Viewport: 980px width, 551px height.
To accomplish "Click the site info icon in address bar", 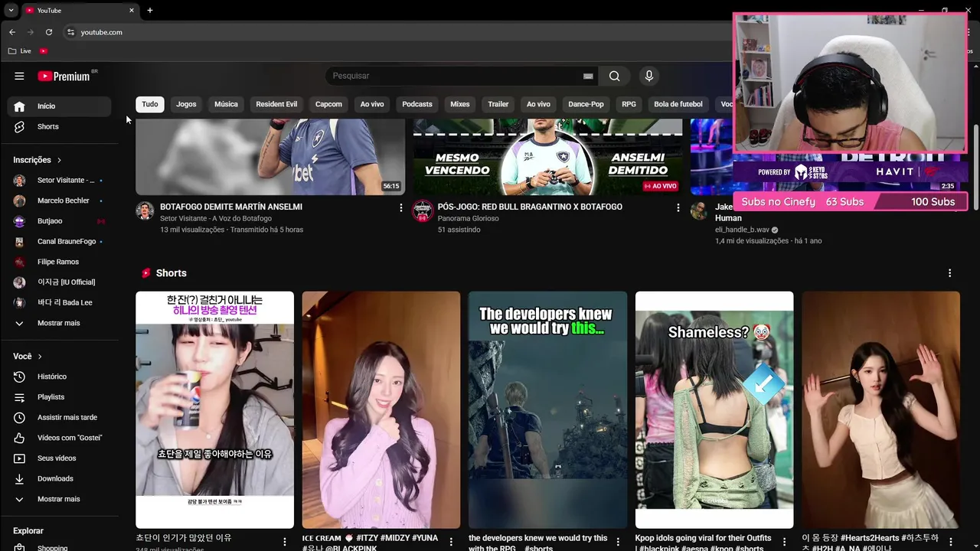I will point(70,32).
